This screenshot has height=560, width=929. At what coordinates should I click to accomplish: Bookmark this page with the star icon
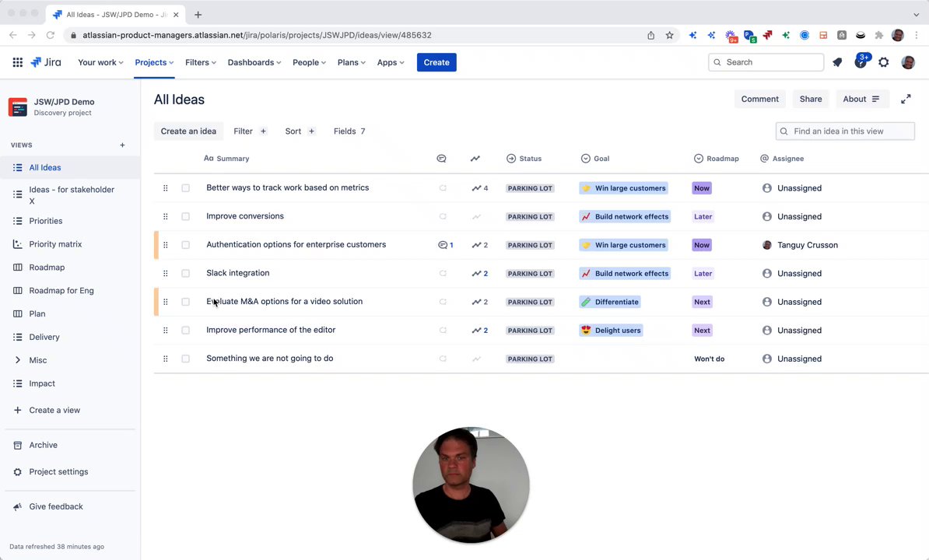pos(669,35)
